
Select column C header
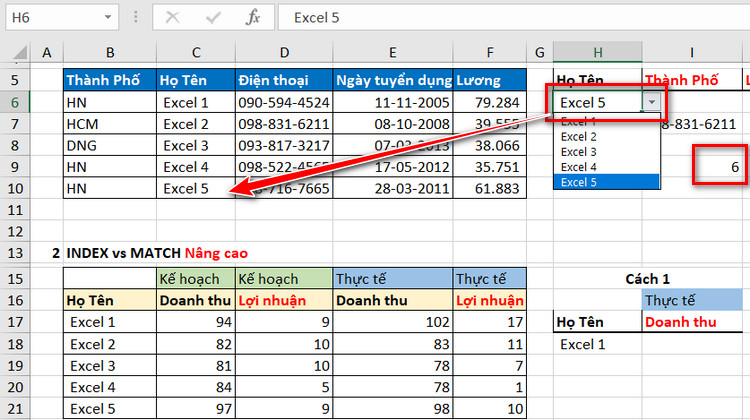coord(196,52)
